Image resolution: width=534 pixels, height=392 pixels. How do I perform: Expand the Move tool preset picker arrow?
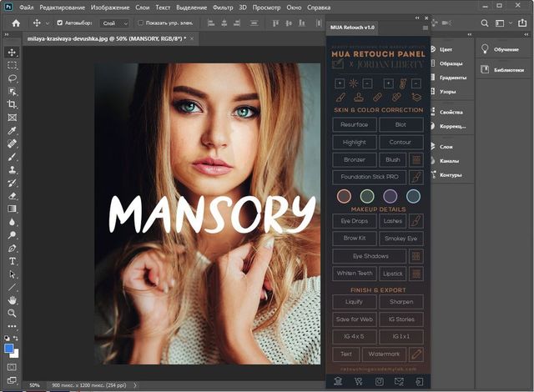click(48, 23)
